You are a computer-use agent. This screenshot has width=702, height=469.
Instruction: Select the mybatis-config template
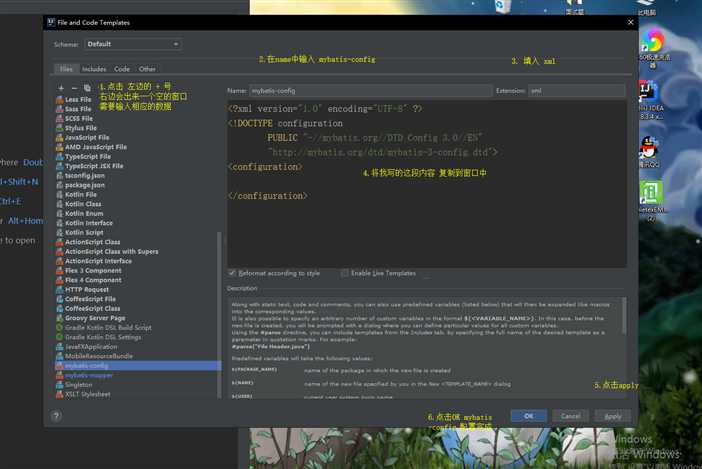137,366
